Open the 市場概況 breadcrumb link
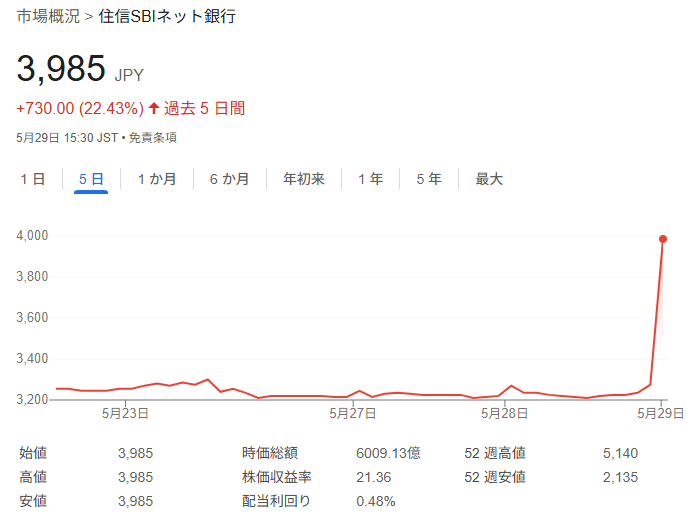The height and width of the screenshot is (530, 689). tap(48, 16)
